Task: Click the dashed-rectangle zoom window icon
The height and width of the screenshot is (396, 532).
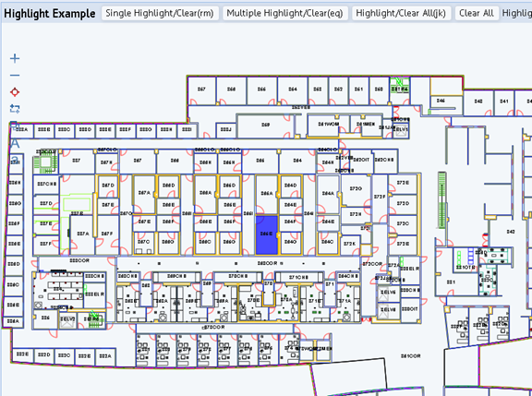Action: coord(15,109)
